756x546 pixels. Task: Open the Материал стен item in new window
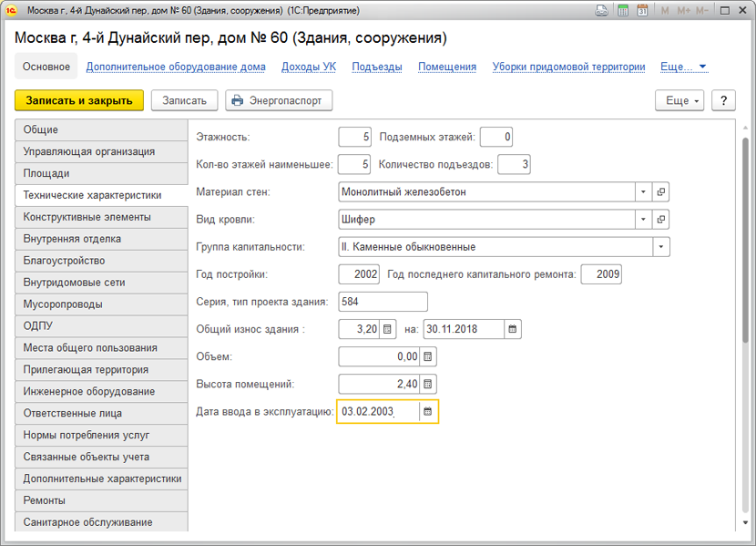[x=662, y=192]
